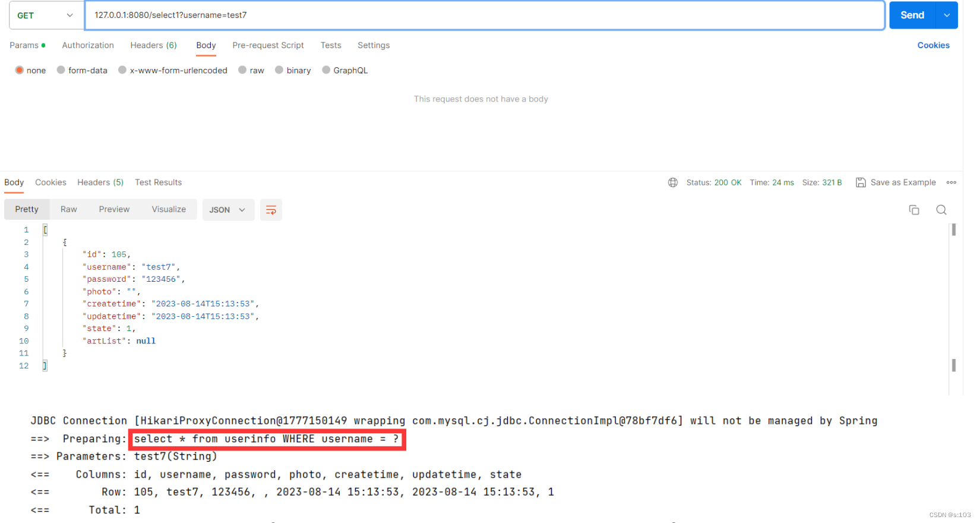
Task: Click the 'This request does not have a body' text
Action: pos(481,99)
